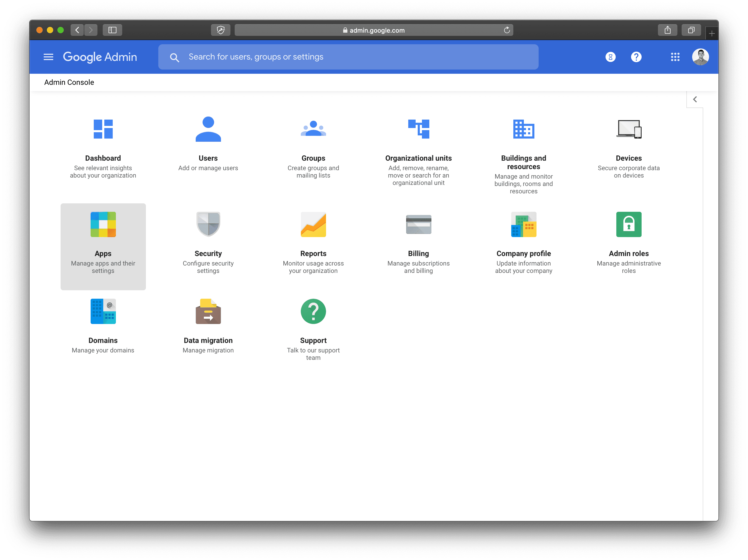Select the Security shield icon
This screenshot has height=560, width=748.
pyautogui.click(x=208, y=224)
